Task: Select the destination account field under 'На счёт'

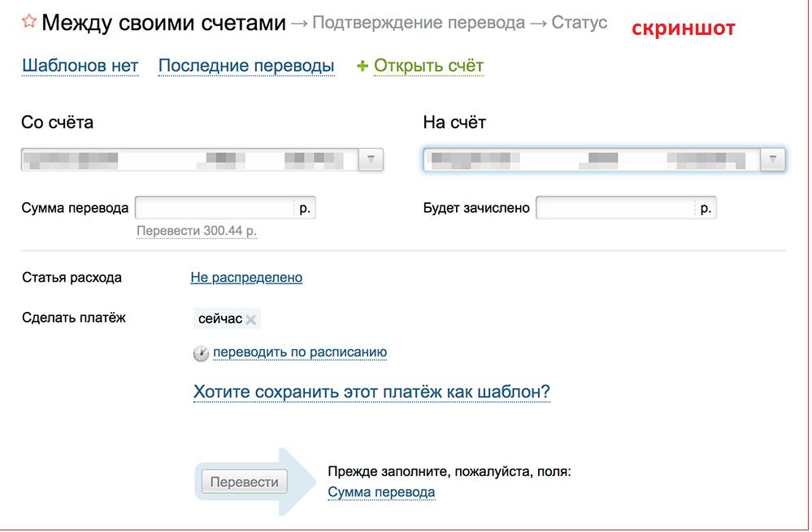Action: (604, 159)
